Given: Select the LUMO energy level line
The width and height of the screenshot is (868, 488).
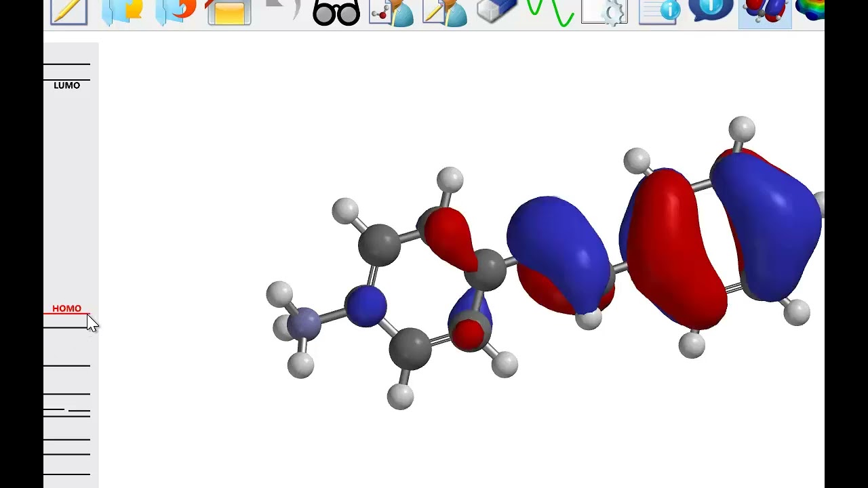Looking at the screenshot, I should coord(66,80).
